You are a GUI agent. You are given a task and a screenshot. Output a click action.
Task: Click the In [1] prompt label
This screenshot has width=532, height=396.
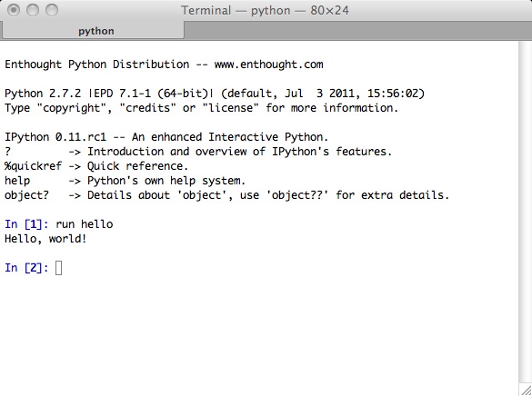click(26, 224)
